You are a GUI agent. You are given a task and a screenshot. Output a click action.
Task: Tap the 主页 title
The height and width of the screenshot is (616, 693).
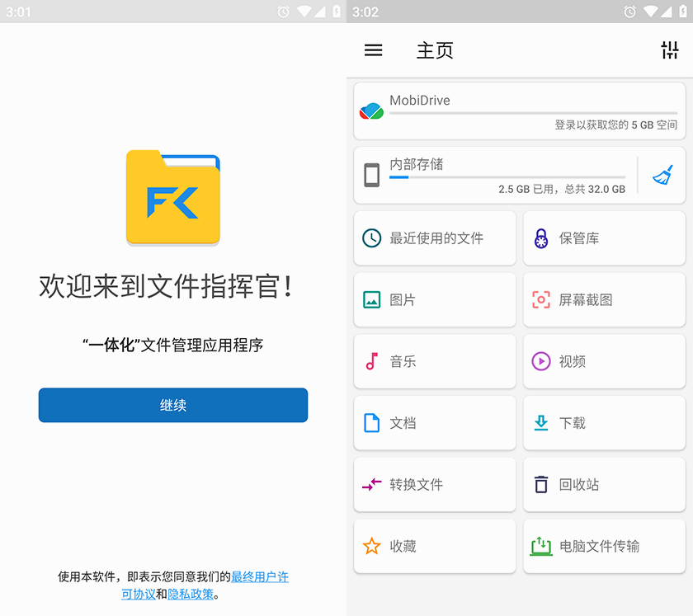[435, 50]
